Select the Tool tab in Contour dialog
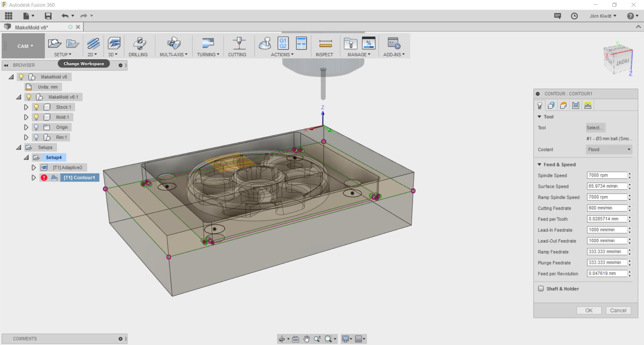 point(539,106)
